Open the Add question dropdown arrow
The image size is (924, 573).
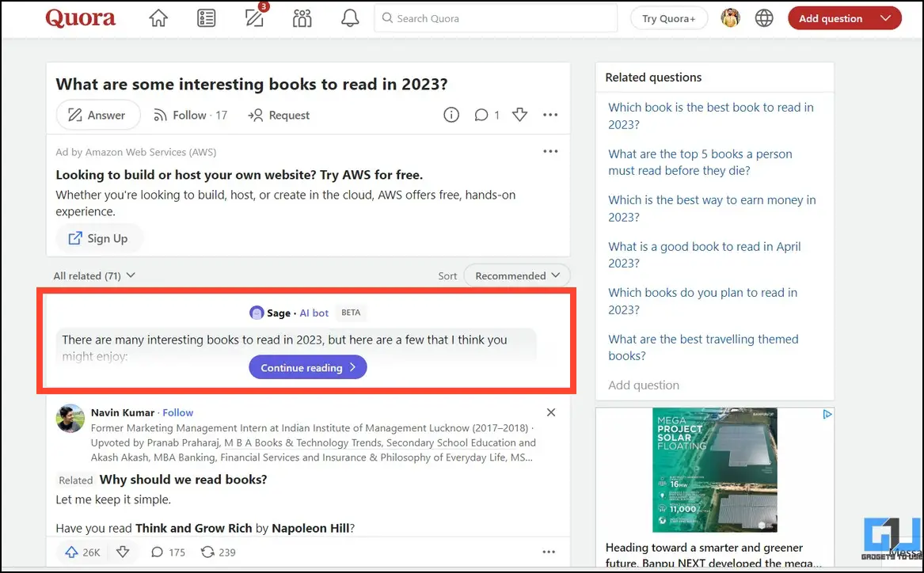point(886,18)
